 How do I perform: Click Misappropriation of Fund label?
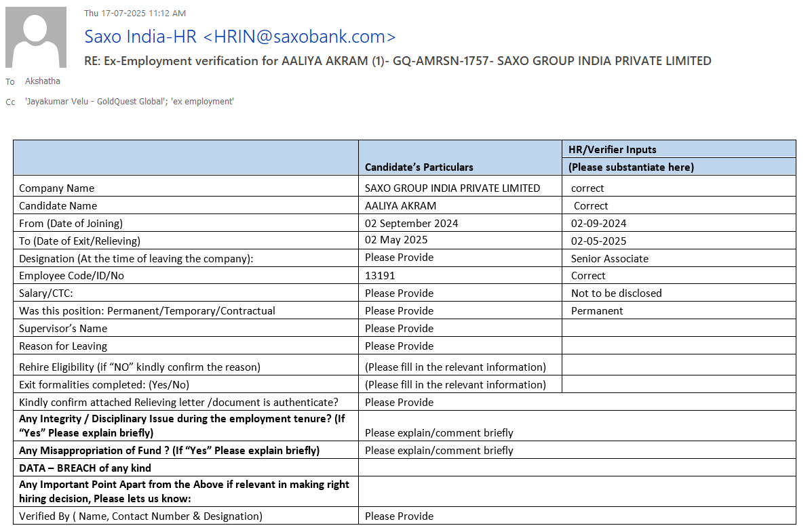pyautogui.click(x=169, y=451)
